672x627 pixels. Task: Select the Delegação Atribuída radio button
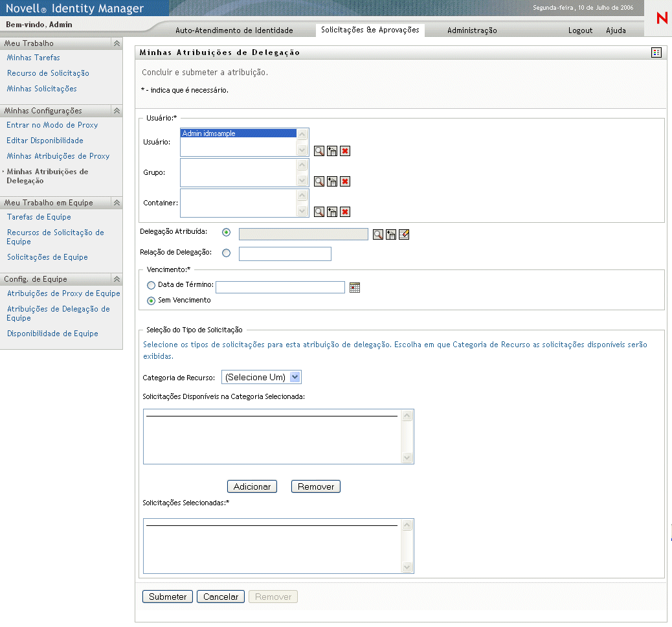coord(227,233)
